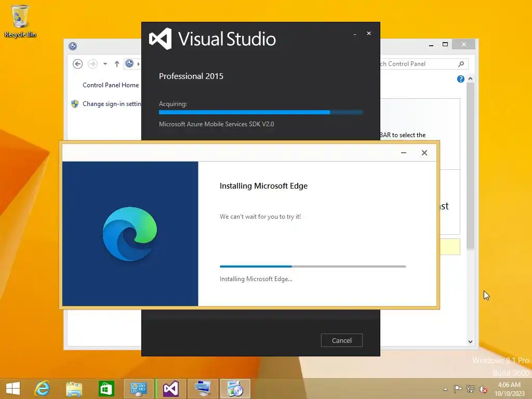
Task: Click the Microsoft Edge logo image
Action: click(130, 233)
